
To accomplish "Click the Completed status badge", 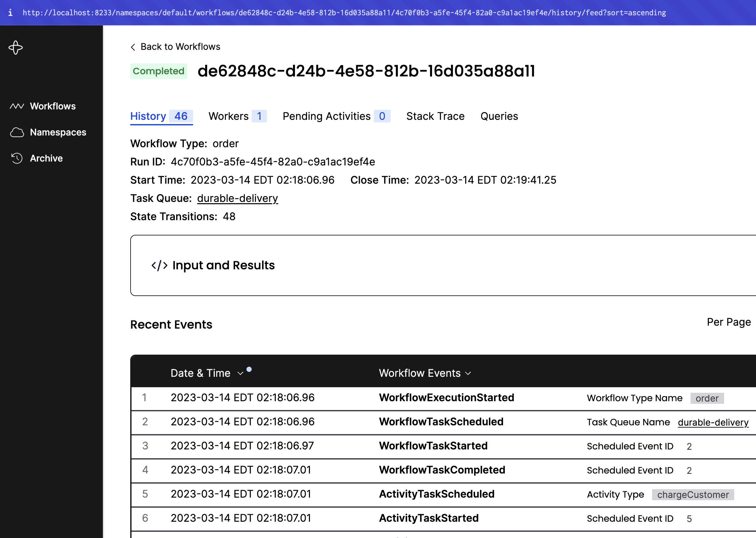I will pyautogui.click(x=158, y=71).
